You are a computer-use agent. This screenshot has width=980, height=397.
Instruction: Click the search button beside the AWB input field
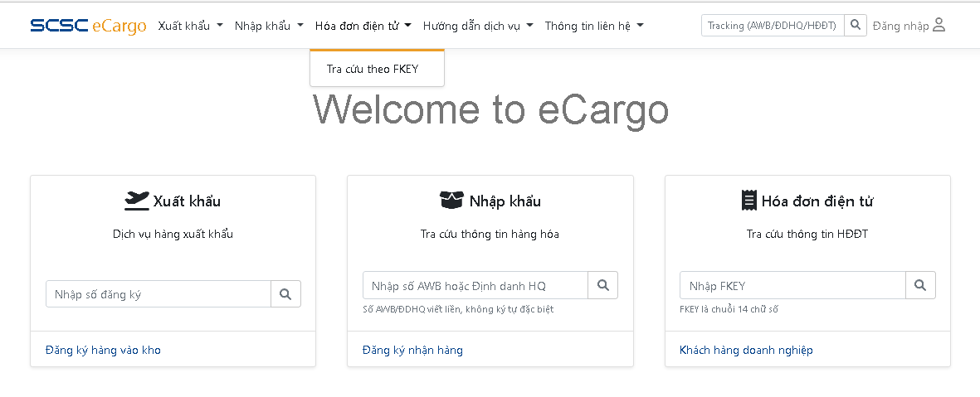click(x=603, y=285)
